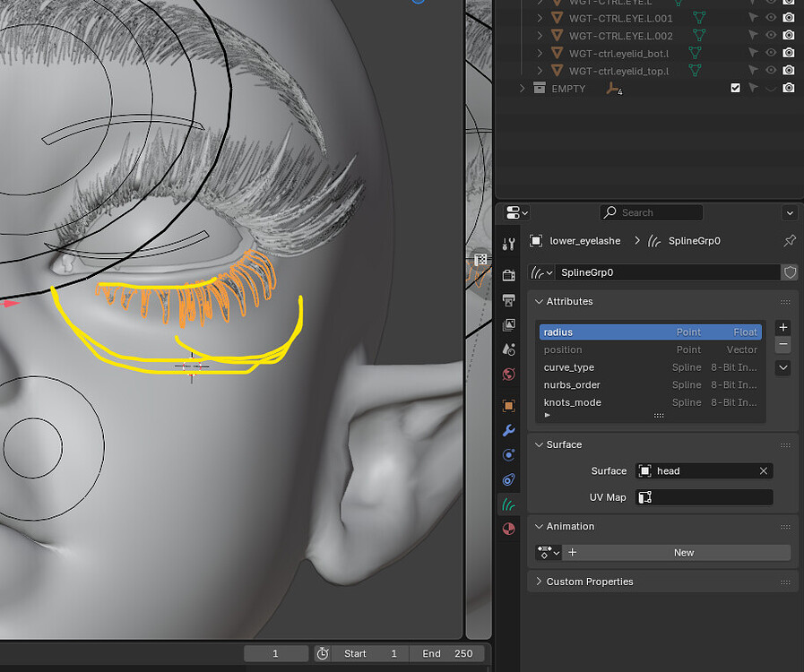This screenshot has height=672, width=804.
Task: Collapse the Surface panel
Action: coord(539,444)
